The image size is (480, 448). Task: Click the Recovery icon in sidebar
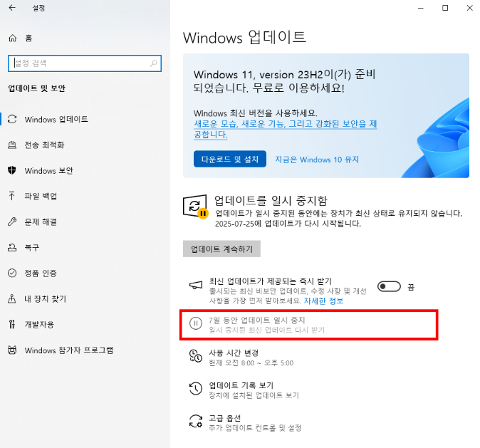(12, 247)
